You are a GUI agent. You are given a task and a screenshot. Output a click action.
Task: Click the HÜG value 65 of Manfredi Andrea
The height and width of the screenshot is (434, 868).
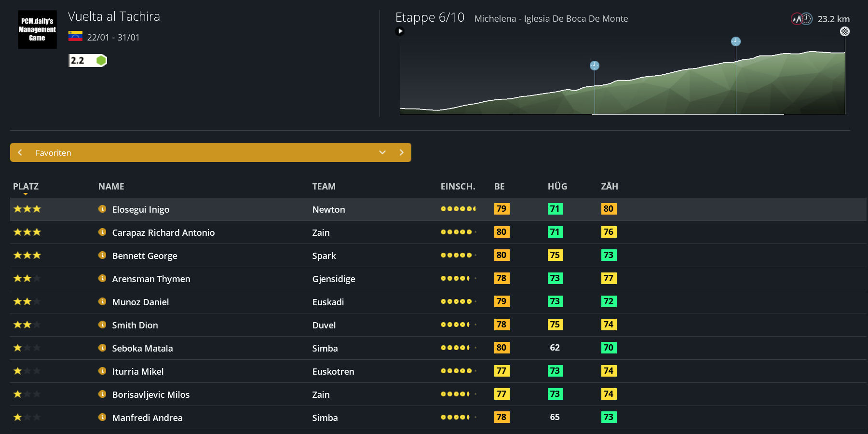tap(555, 417)
